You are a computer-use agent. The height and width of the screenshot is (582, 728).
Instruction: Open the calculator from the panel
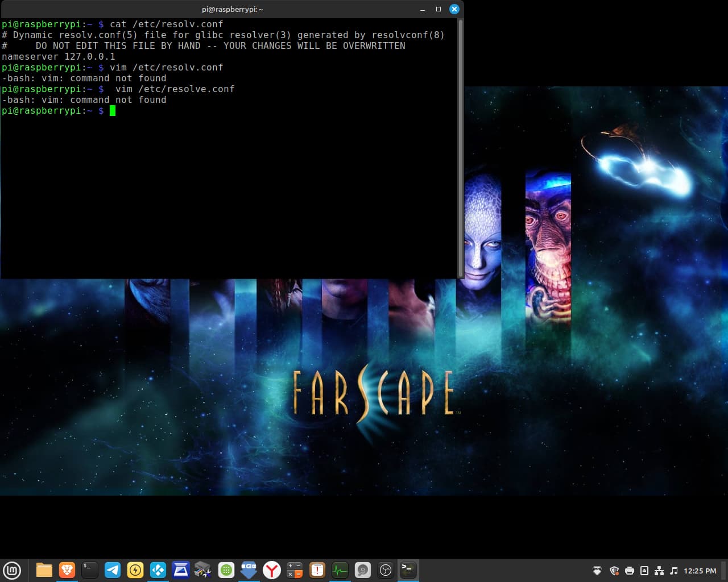[295, 570]
